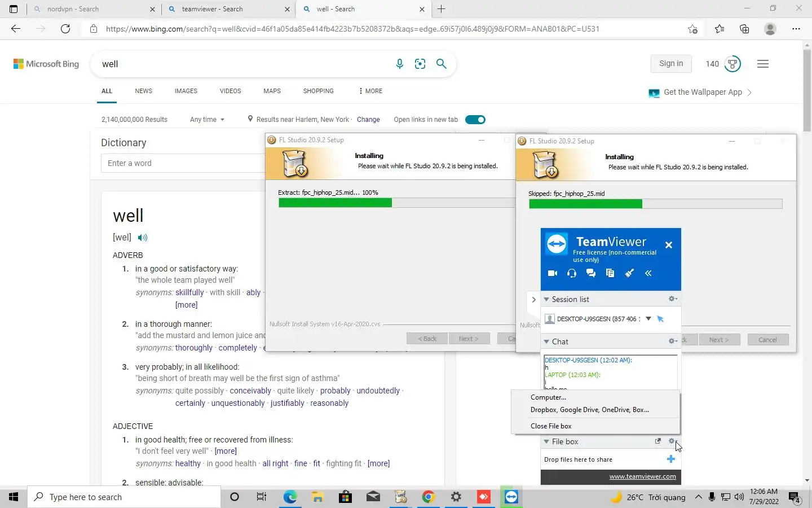Play pronunciation of well
The width and height of the screenshot is (812, 508).
143,238
